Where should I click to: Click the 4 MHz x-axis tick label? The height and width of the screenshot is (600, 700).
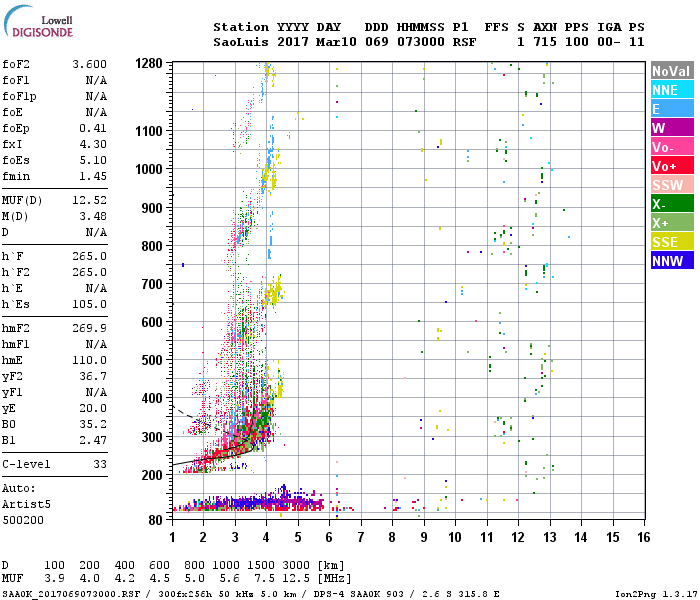coord(266,537)
